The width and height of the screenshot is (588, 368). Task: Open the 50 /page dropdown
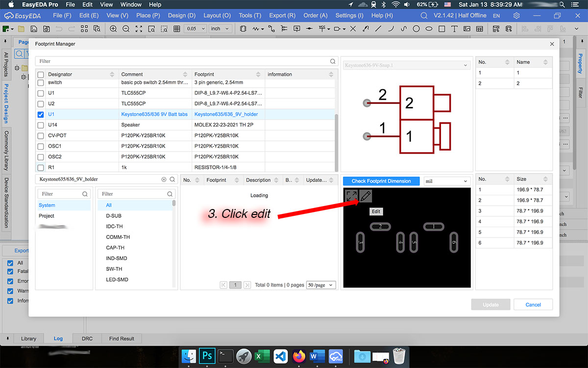pyautogui.click(x=321, y=285)
